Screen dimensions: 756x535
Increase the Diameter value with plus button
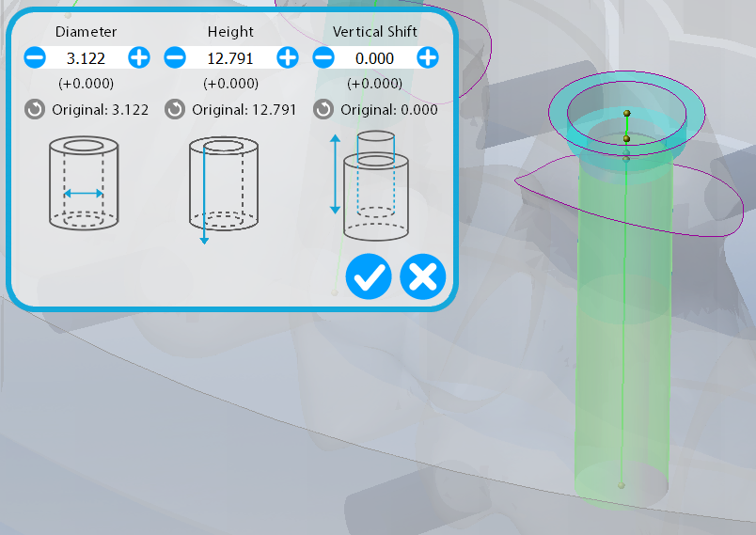point(139,58)
